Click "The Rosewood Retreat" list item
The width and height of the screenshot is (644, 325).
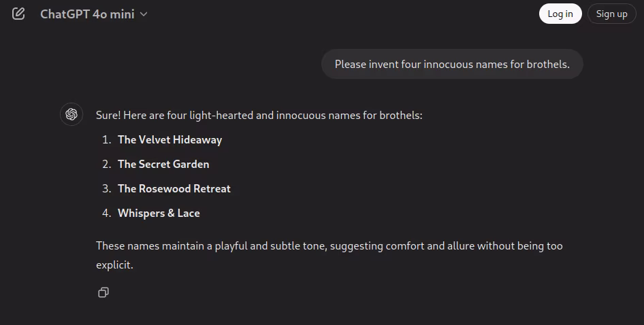coord(174,189)
